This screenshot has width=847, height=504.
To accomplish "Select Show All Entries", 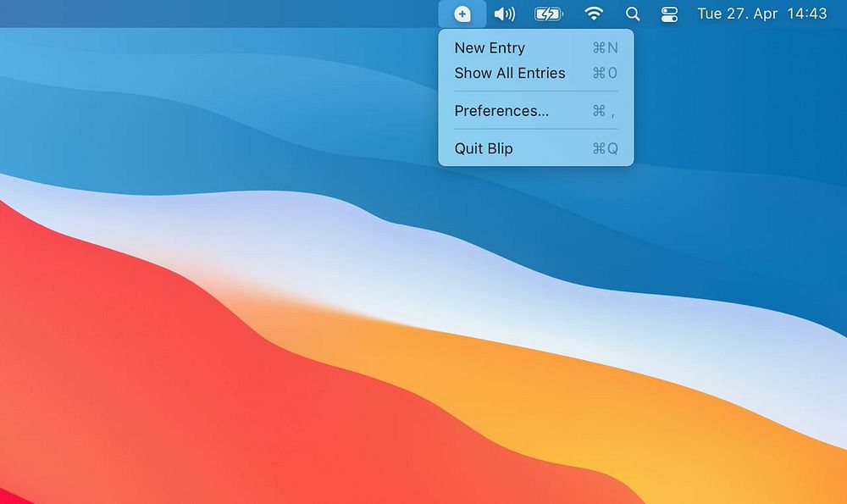I will 536,73.
